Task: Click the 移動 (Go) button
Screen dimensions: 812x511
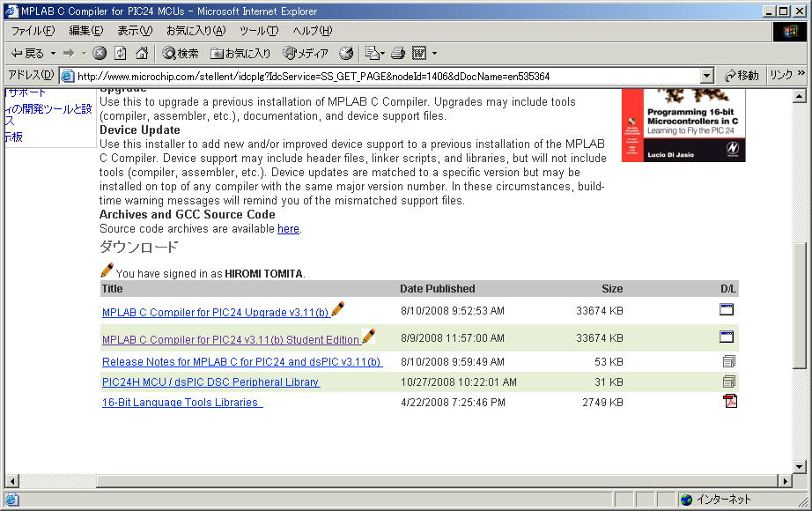Action: [742, 76]
